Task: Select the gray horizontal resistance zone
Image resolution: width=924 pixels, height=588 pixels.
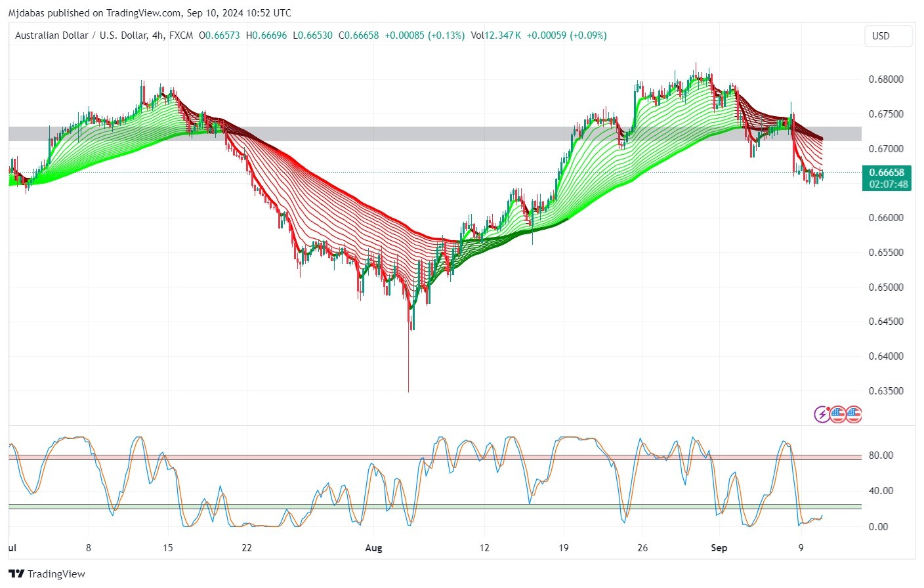Action: 435,134
